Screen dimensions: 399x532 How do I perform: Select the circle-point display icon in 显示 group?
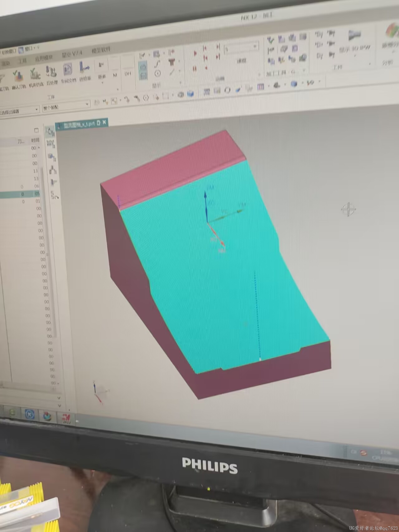click(x=157, y=74)
